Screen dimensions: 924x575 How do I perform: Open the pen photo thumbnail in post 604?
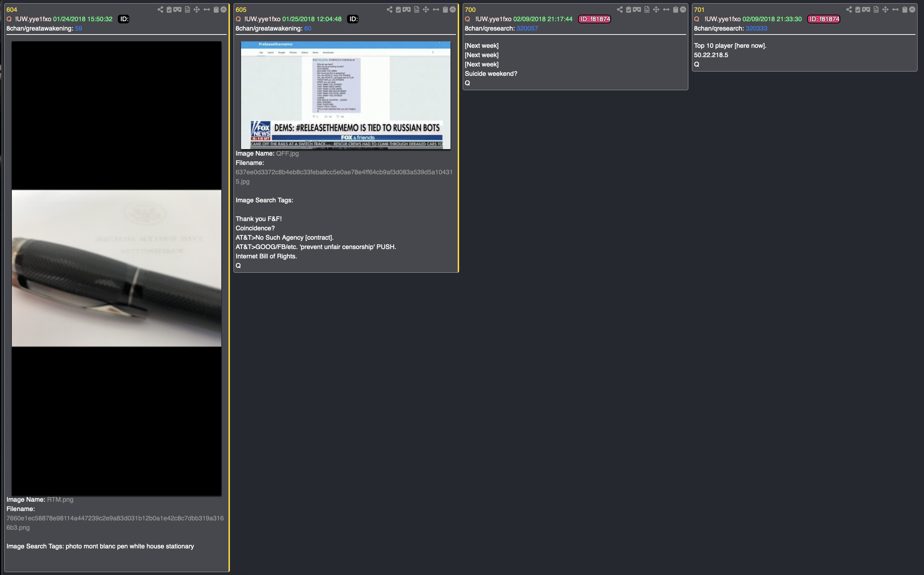pyautogui.click(x=116, y=268)
